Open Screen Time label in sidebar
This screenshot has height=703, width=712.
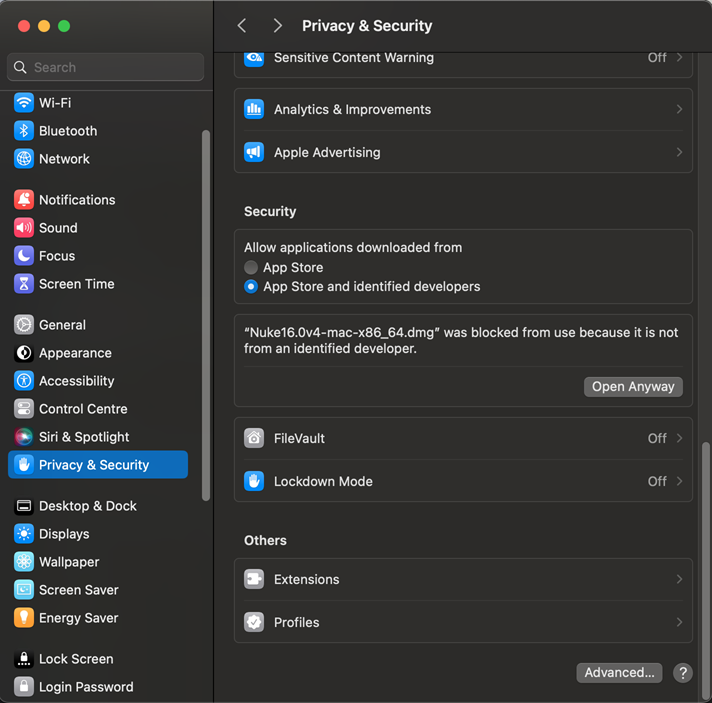point(77,284)
